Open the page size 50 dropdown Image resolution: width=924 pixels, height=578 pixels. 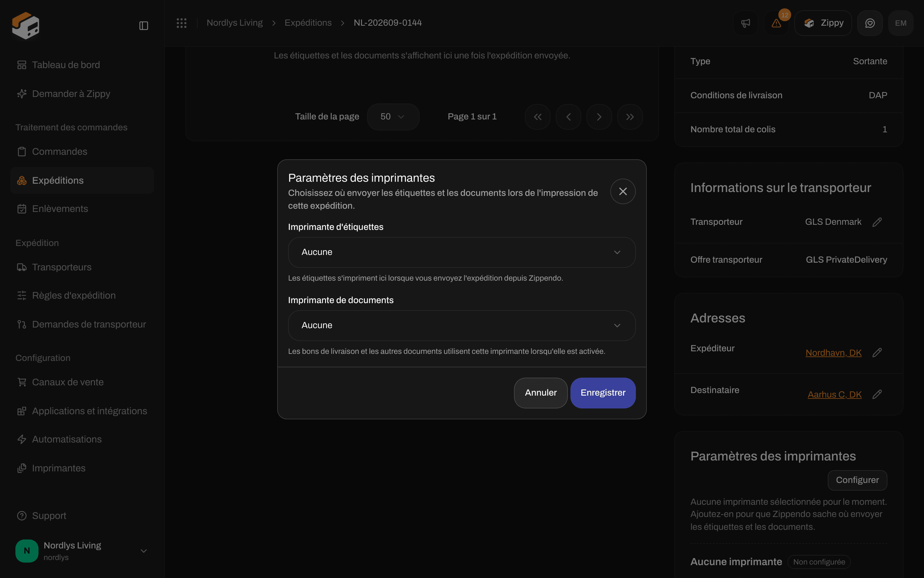click(393, 117)
